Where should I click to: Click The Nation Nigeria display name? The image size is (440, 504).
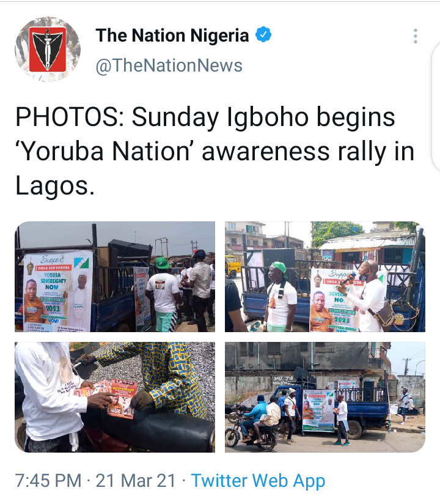coord(172,35)
